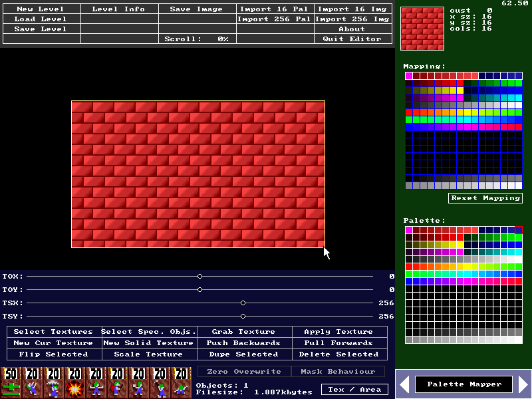The height and width of the screenshot is (399, 532).
Task: Toggle the Tex / Area mode
Action: coord(356,389)
